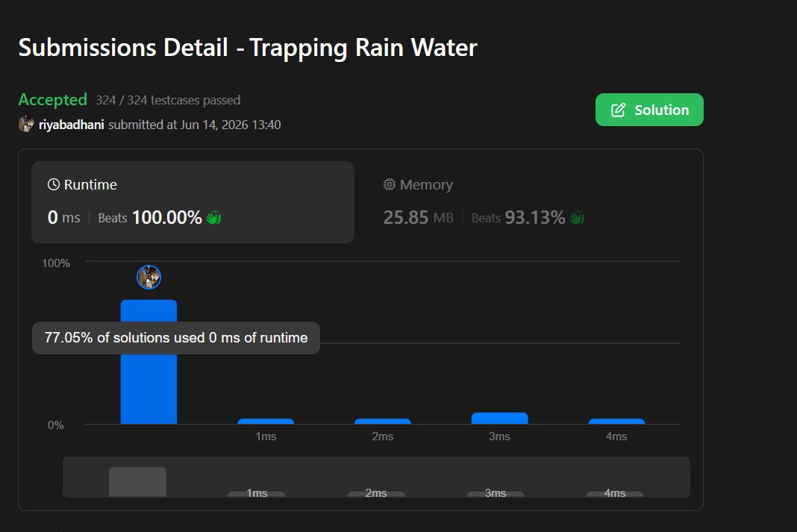Select the 4ms runtime bar in chart
Viewport: 797px width, 532px height.
[x=616, y=422]
